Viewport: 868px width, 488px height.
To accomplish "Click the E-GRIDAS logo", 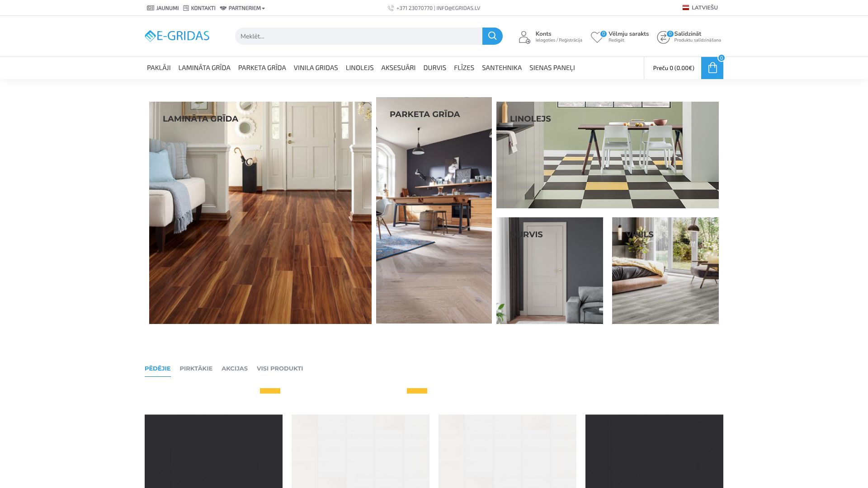I will pyautogui.click(x=177, y=36).
